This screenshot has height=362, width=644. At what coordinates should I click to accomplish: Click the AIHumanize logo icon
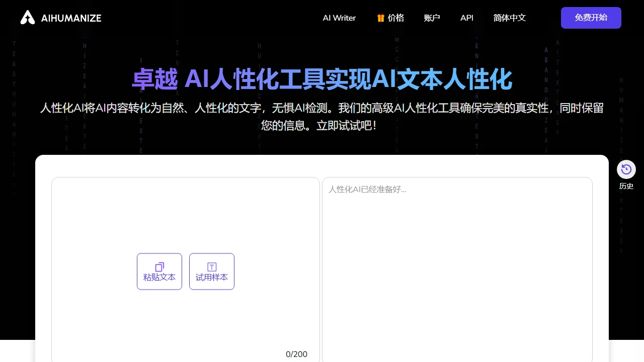pyautogui.click(x=28, y=18)
